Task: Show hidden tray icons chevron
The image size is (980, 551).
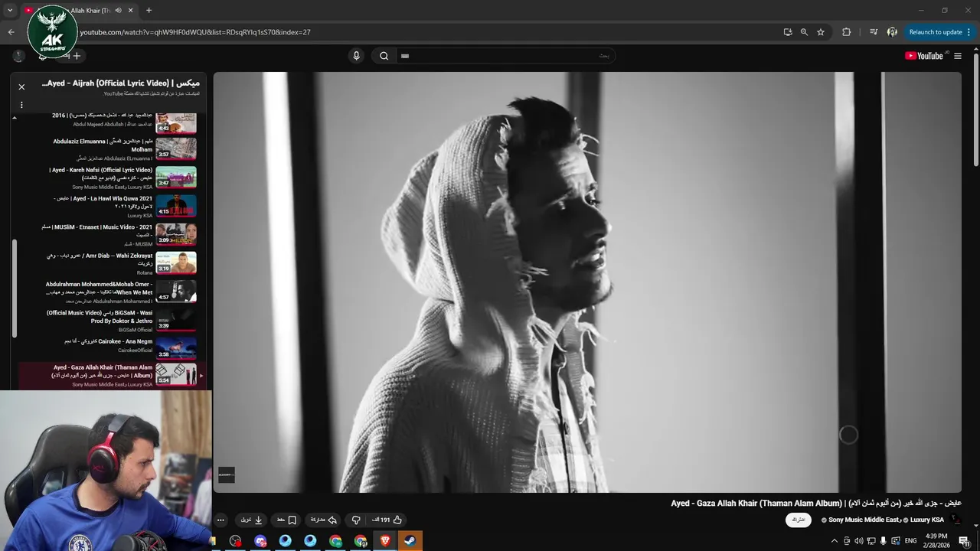Action: 835,541
